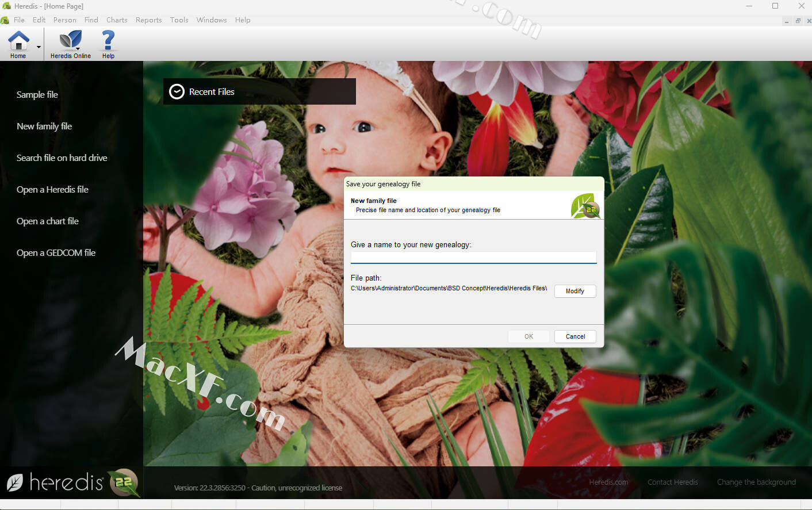Open the Contact Heredis link

[x=672, y=482]
